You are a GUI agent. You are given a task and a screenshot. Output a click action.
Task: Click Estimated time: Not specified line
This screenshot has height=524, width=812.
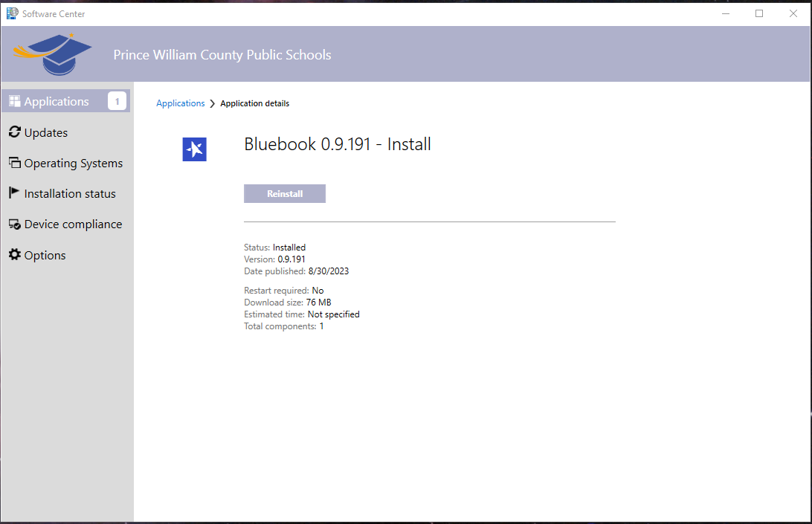pyautogui.click(x=301, y=314)
